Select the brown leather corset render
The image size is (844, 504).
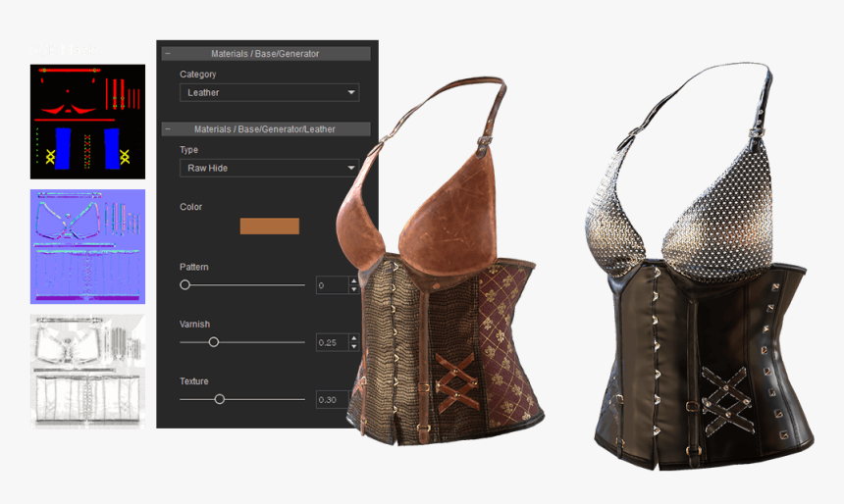coord(439,264)
